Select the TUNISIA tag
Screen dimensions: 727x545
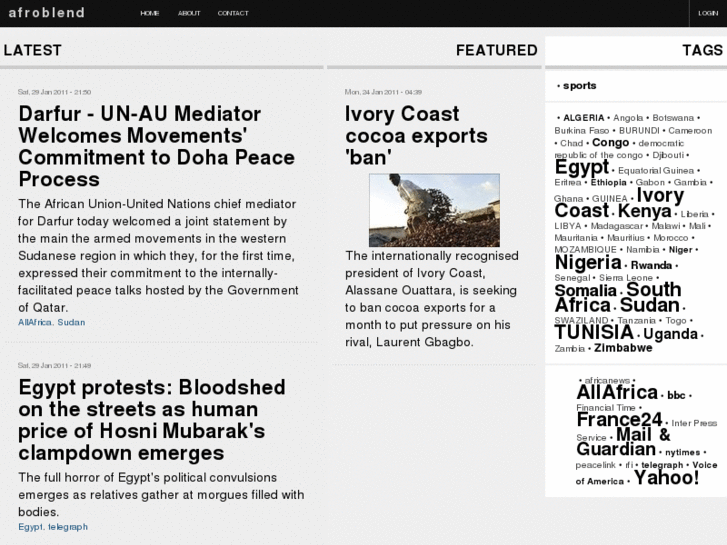coord(594,333)
